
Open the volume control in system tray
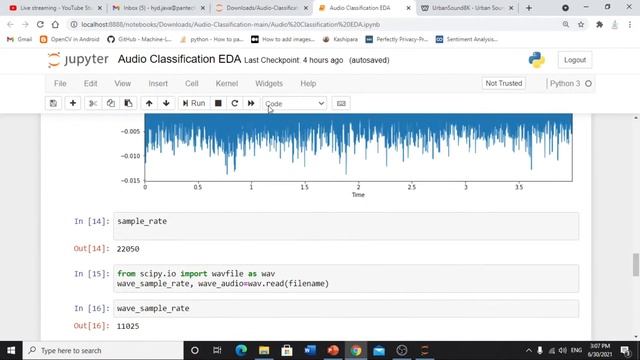click(x=562, y=351)
